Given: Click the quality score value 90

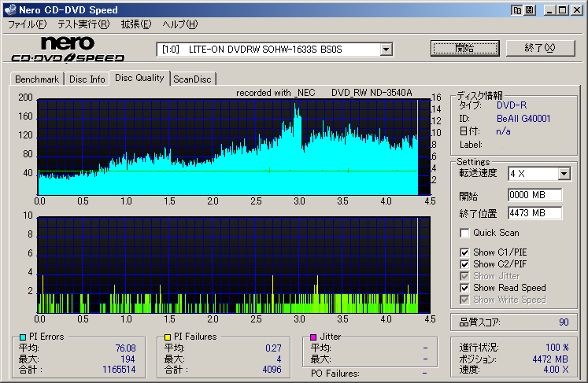Looking at the screenshot, I should pos(564,322).
